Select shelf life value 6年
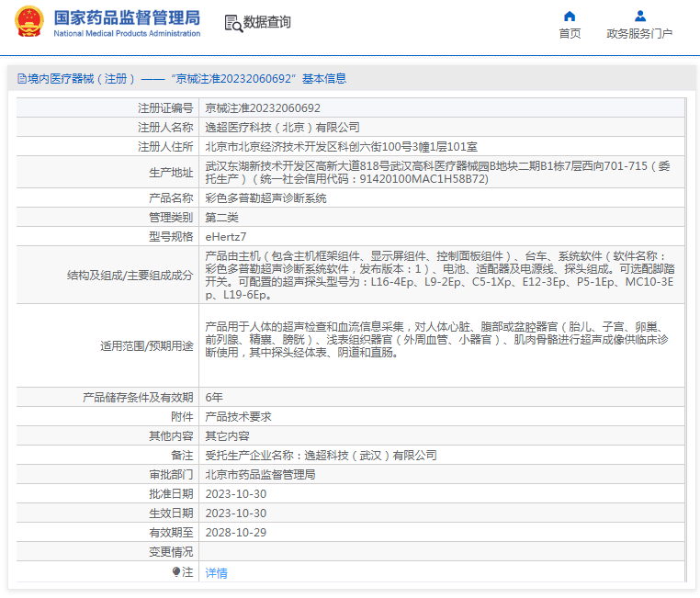This screenshot has height=598, width=700. pyautogui.click(x=214, y=397)
